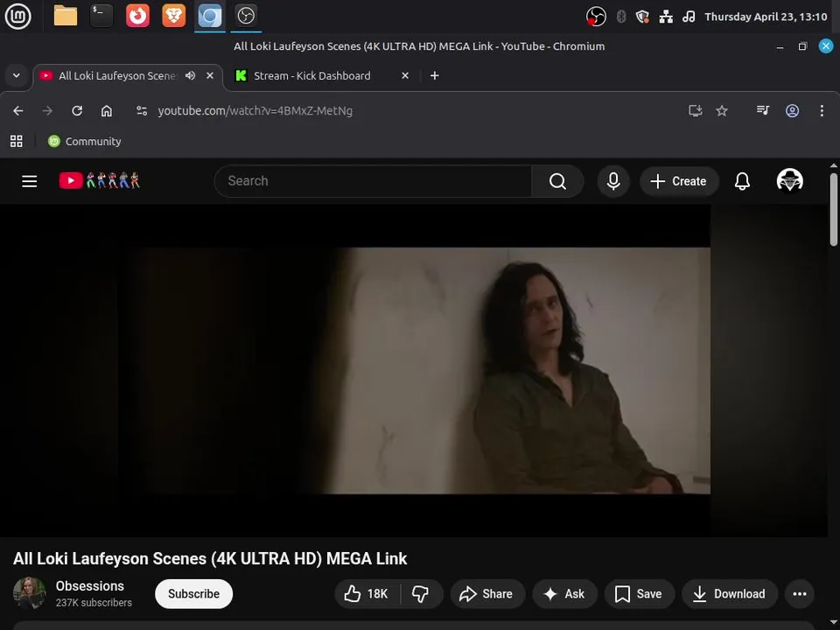
Task: Open the Obsessions channel name link
Action: [89, 586]
